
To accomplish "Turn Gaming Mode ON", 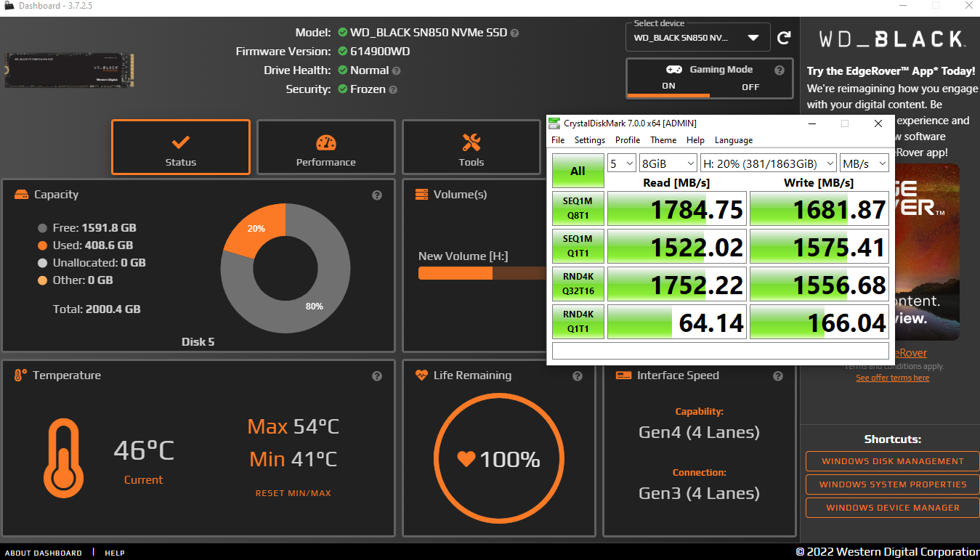I will click(x=668, y=86).
